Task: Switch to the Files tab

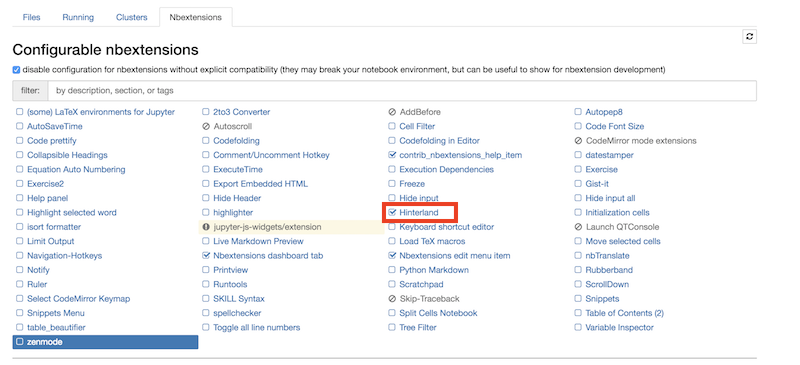Action: pos(32,17)
